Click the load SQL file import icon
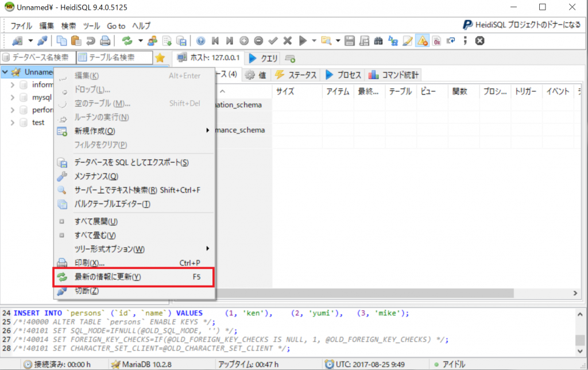This screenshot has height=370, width=588. click(167, 41)
